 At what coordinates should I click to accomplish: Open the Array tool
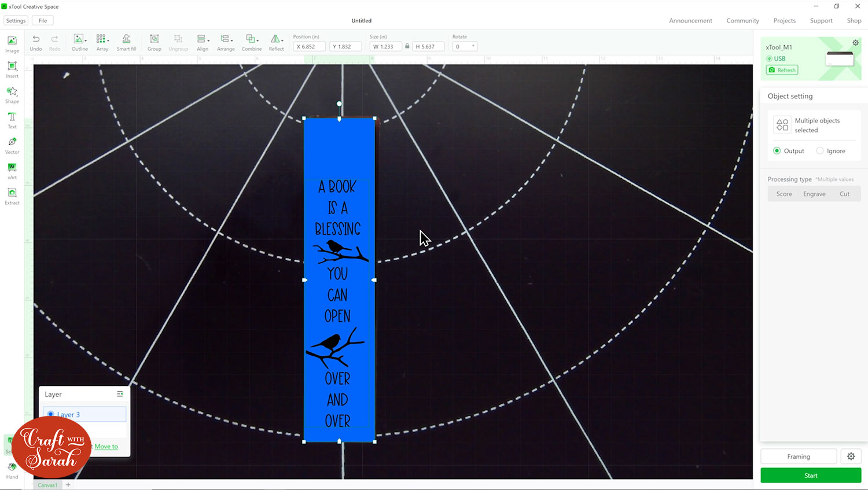tap(102, 42)
